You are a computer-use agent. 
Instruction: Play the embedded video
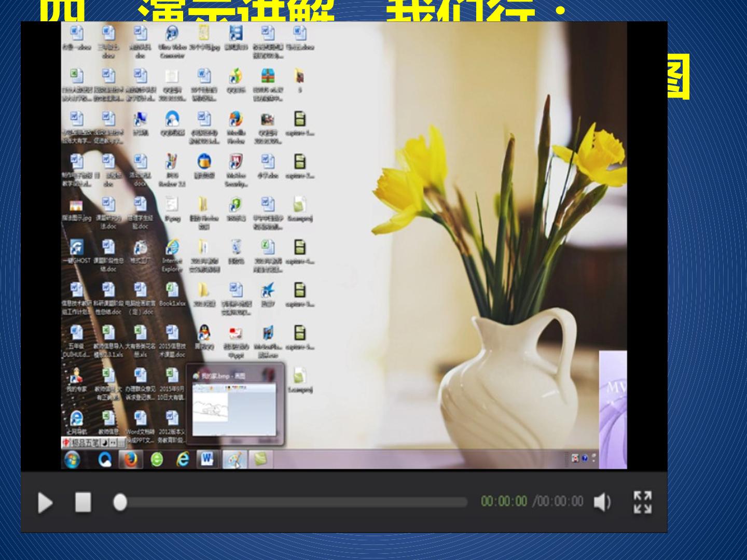pyautogui.click(x=46, y=502)
